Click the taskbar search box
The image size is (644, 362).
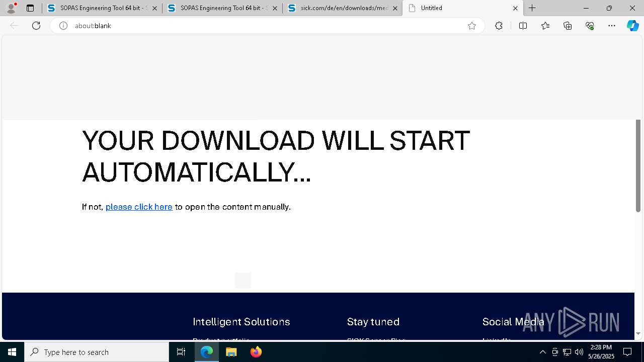97,352
